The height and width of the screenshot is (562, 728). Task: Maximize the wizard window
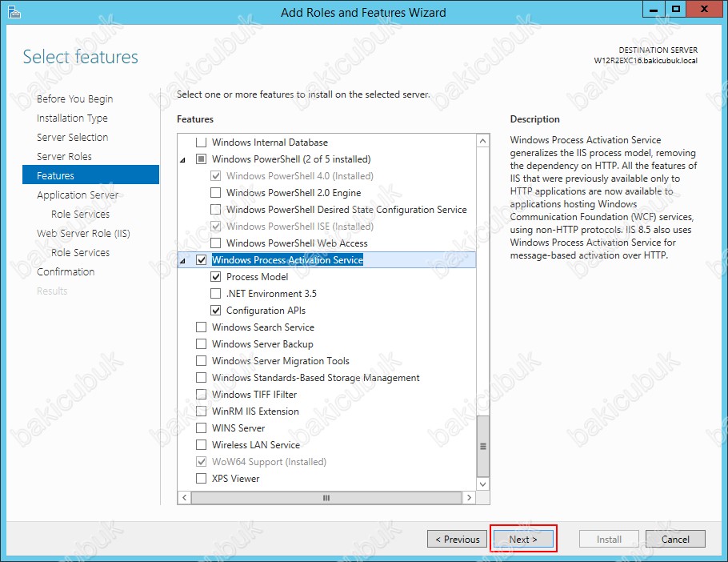(x=675, y=10)
